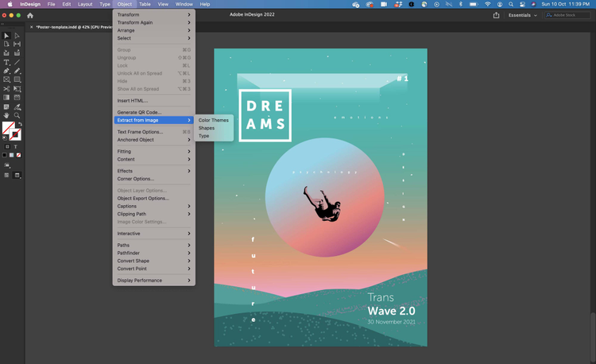Select the Zoom tool magnifier
The height and width of the screenshot is (364, 596).
pos(17,115)
